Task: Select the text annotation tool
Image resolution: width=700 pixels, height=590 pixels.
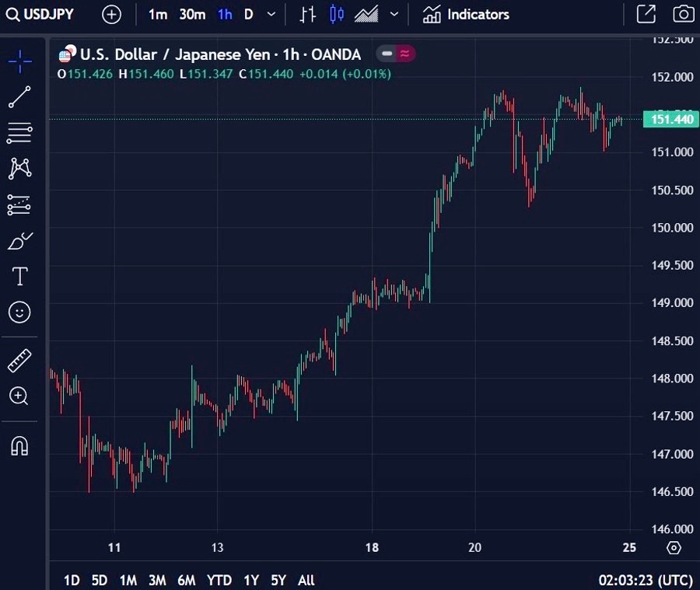Action: coord(19,276)
